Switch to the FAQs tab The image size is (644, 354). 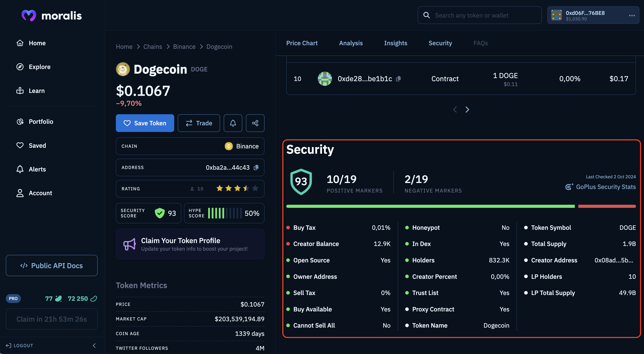click(480, 43)
